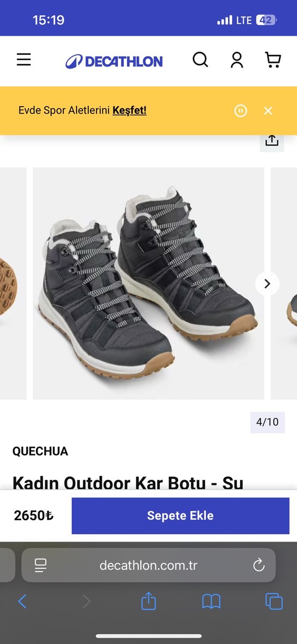Open Safari bookmarks book icon
The width and height of the screenshot is (297, 644).
[x=212, y=601]
